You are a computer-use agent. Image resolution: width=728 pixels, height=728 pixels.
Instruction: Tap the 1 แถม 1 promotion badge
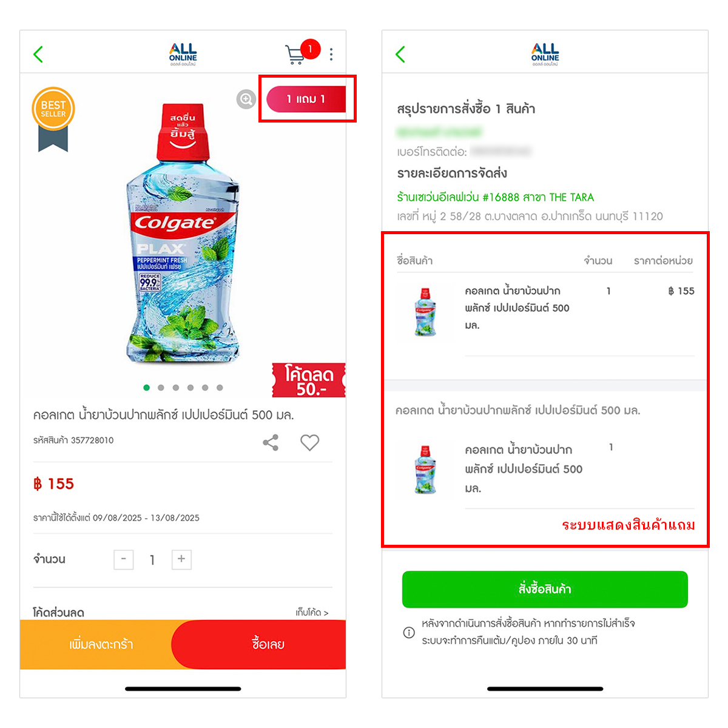306,99
